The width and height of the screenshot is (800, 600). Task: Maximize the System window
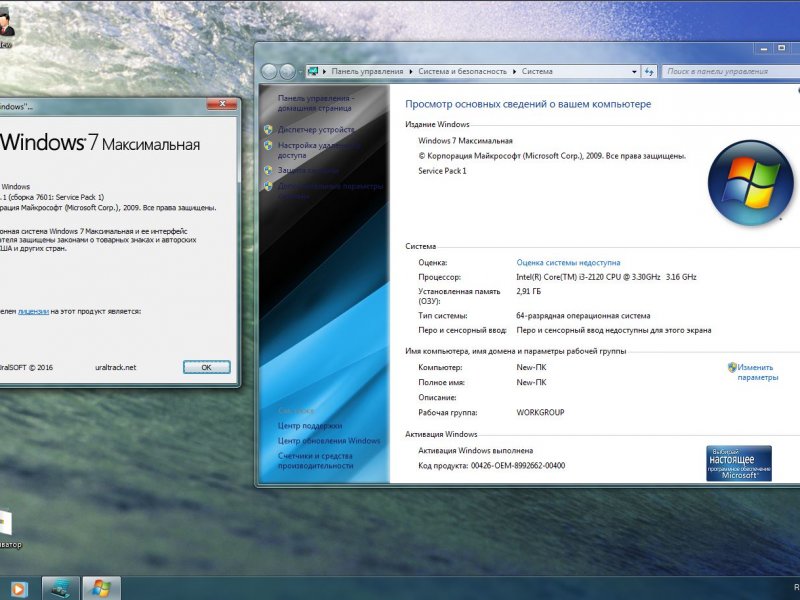[x=782, y=48]
